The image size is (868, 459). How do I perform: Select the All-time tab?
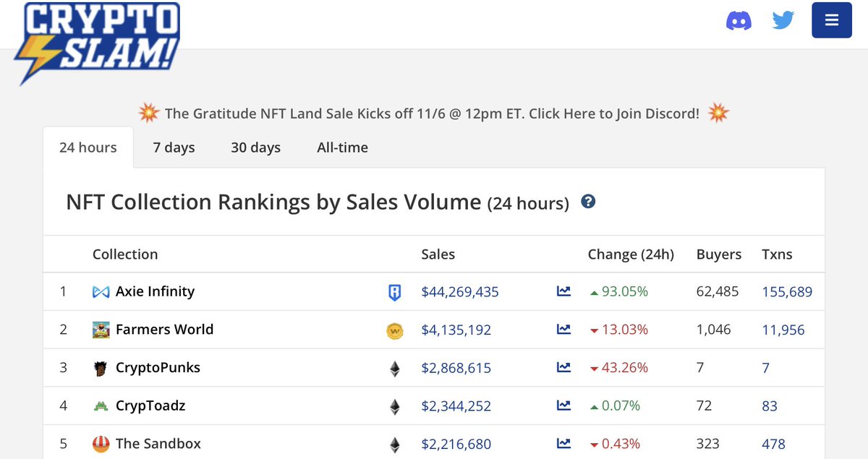342,147
